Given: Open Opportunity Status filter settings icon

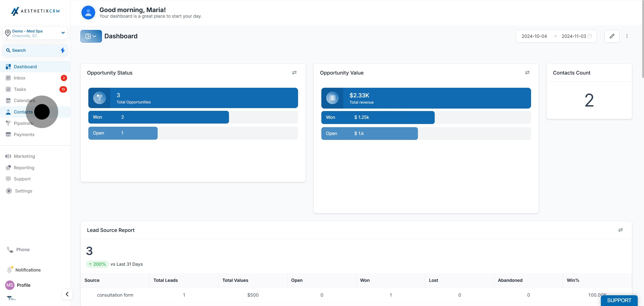Looking at the screenshot, I should [294, 73].
